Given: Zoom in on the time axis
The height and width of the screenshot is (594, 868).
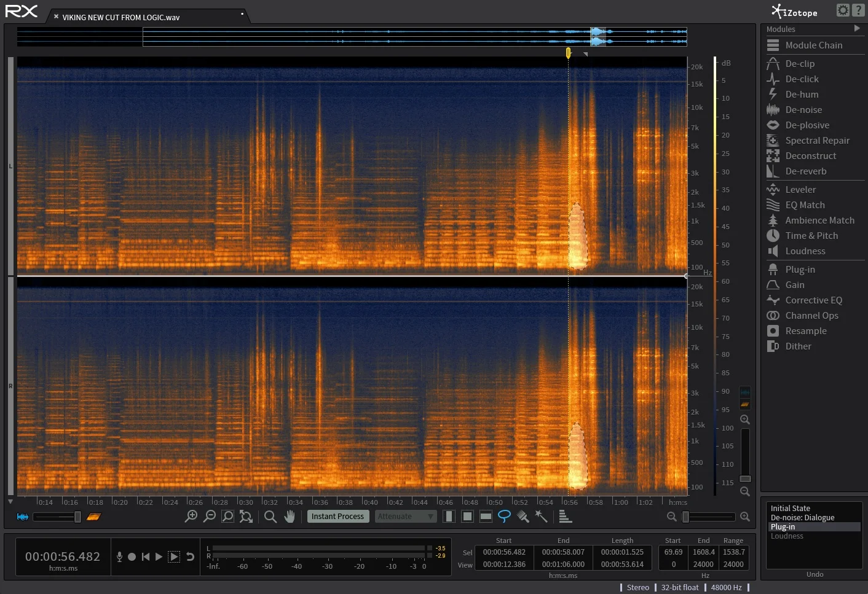Looking at the screenshot, I should point(191,517).
